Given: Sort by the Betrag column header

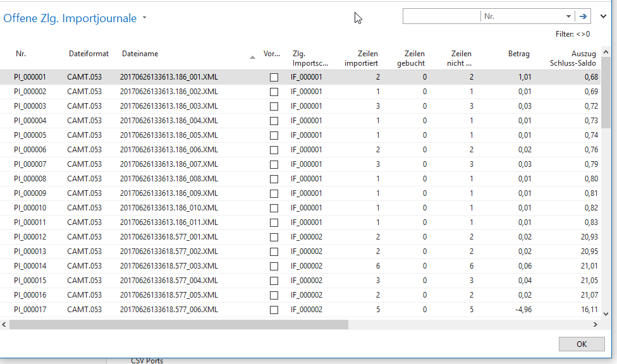Looking at the screenshot, I should (x=518, y=54).
